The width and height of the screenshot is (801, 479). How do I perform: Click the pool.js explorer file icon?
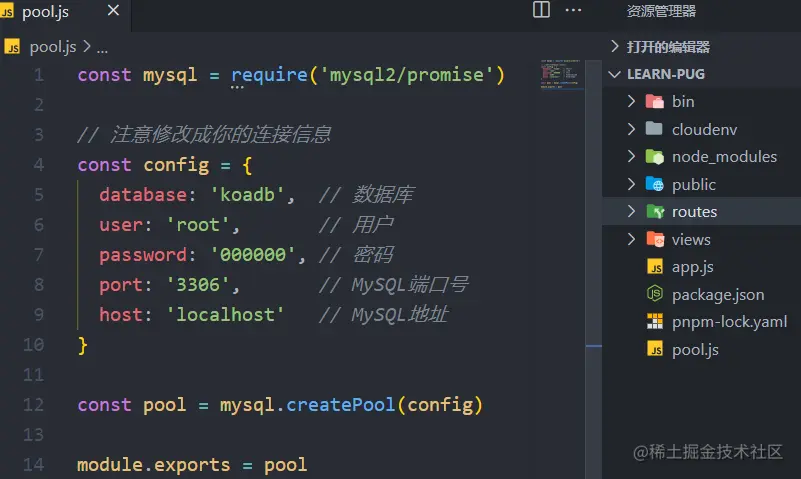coord(655,349)
